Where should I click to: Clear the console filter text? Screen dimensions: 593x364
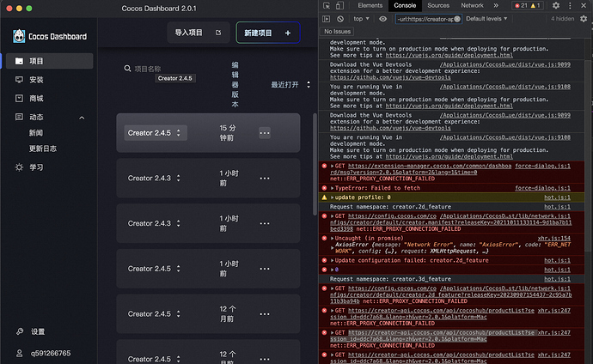(x=457, y=19)
